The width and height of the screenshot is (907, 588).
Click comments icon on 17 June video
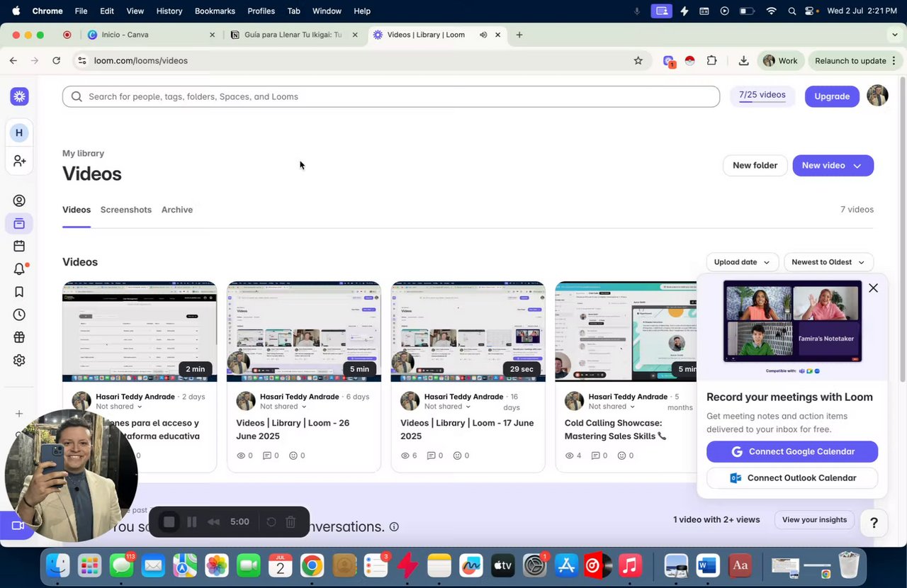(431, 456)
